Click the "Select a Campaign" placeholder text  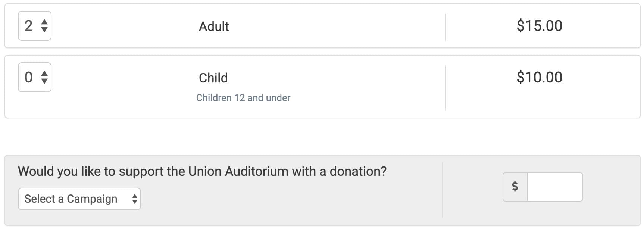[x=71, y=199]
